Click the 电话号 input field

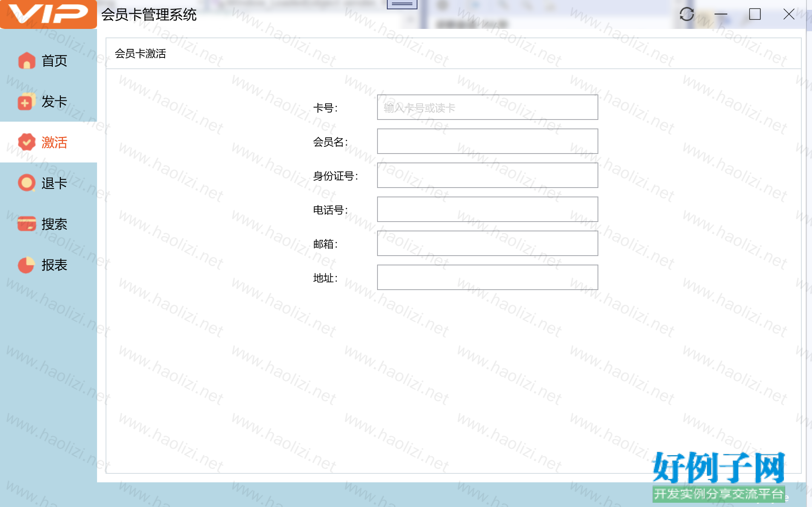coord(487,209)
